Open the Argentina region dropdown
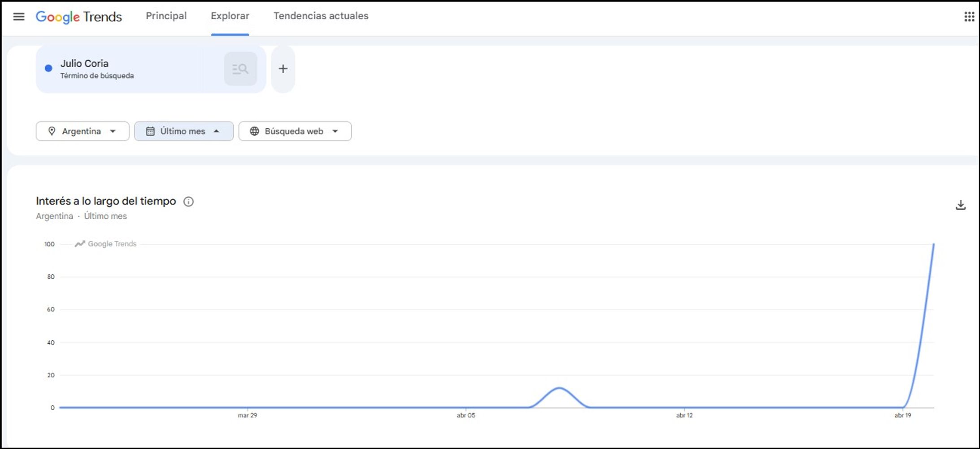 [83, 131]
